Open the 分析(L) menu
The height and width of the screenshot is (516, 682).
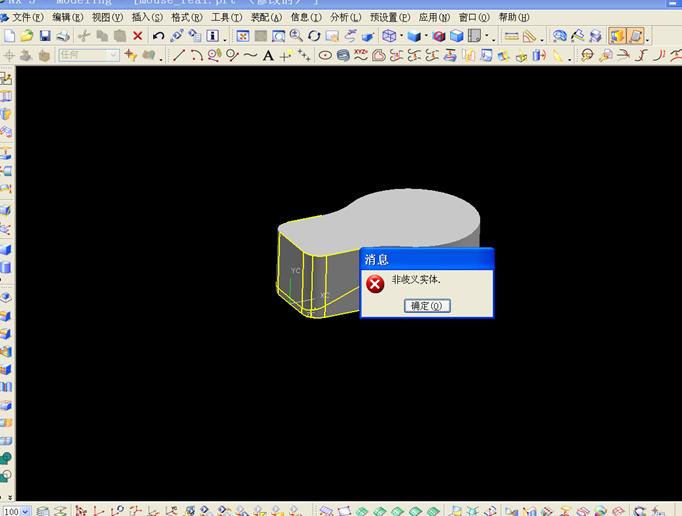[345, 17]
